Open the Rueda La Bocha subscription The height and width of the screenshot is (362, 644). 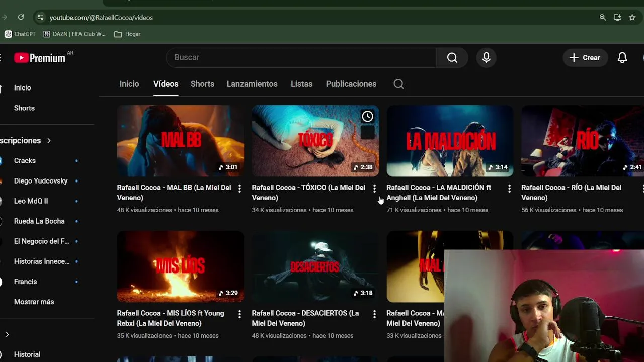pyautogui.click(x=40, y=221)
